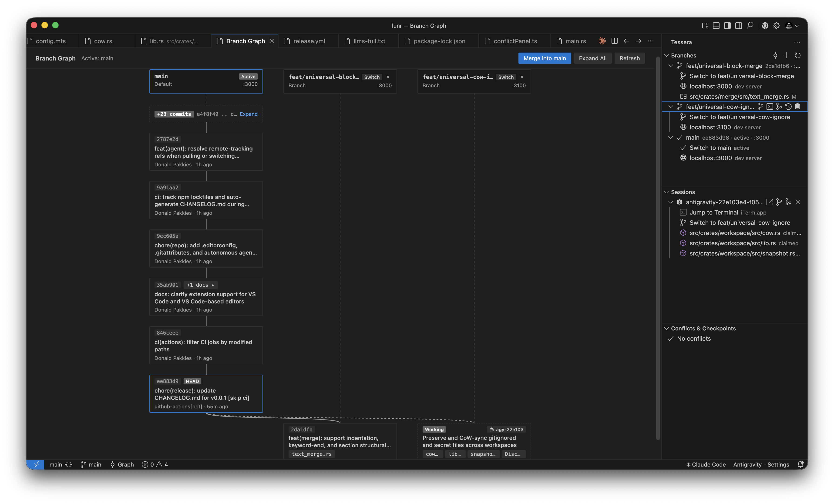Refresh the Branches section with circular arrow
This screenshot has width=834, height=504.
coord(797,55)
